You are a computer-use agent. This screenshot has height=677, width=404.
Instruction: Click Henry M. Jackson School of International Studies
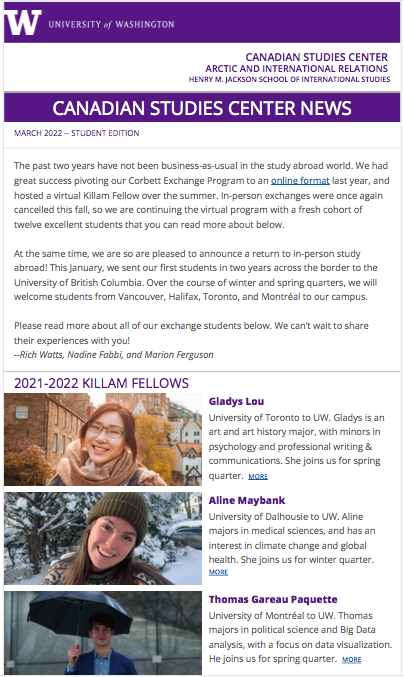[x=289, y=79]
